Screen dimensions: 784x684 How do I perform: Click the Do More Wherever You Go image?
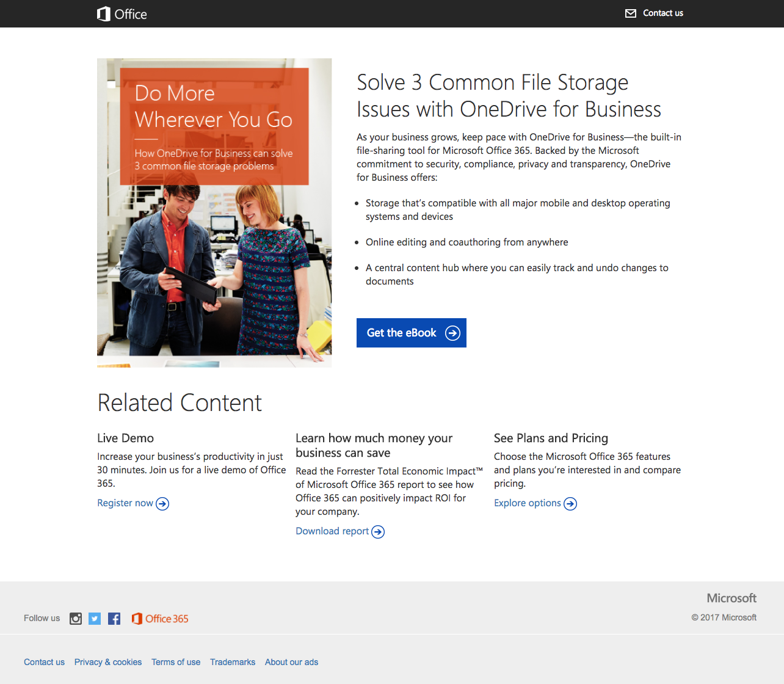point(214,213)
